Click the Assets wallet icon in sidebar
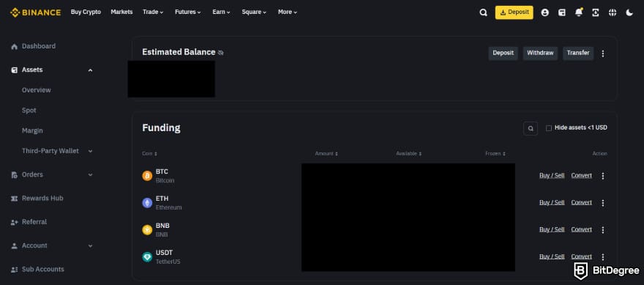Image resolution: width=644 pixels, height=285 pixels. (x=15, y=70)
